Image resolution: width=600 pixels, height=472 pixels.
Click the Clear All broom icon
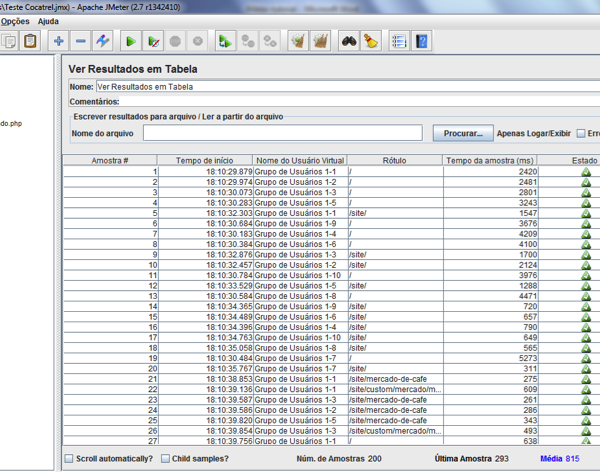[x=320, y=41]
